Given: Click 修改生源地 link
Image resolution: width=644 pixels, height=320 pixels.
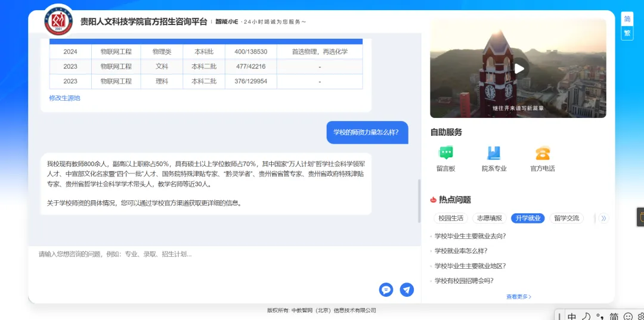Looking at the screenshot, I should pyautogui.click(x=64, y=98).
